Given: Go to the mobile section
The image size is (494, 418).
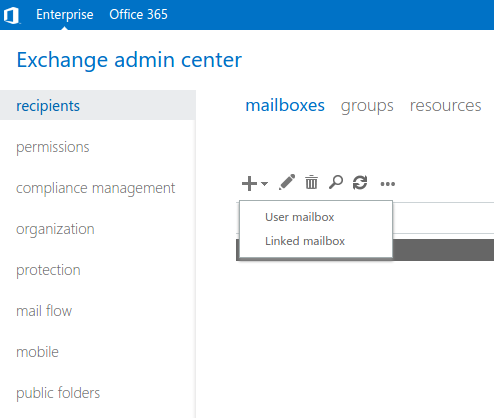Looking at the screenshot, I should 37,352.
